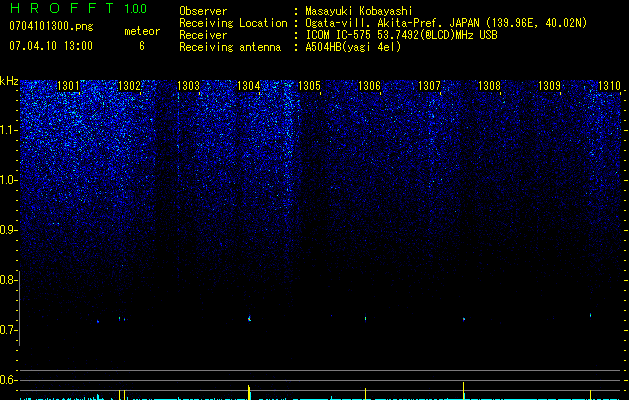Select the Ogata-vill. Akita-Pref. JAPAN location text

pos(446,23)
